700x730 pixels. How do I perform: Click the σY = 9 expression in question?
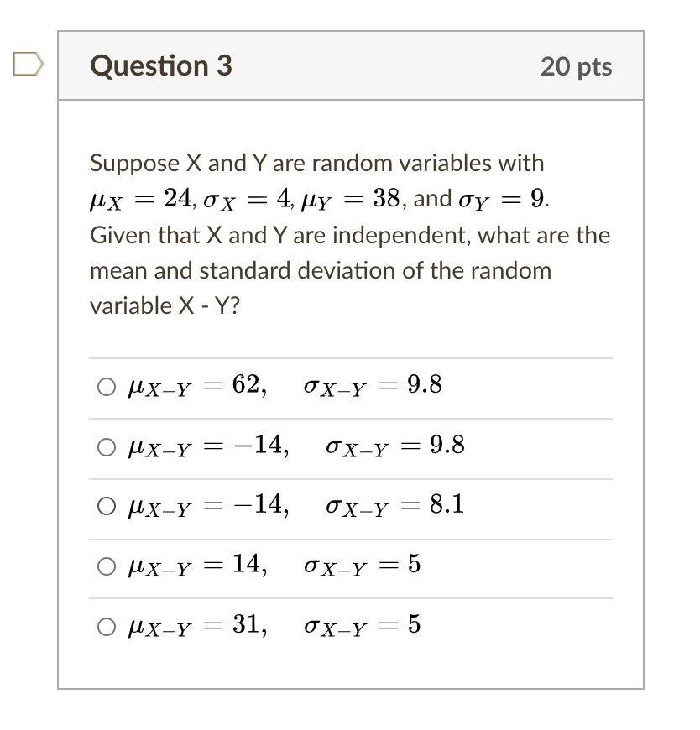[504, 201]
